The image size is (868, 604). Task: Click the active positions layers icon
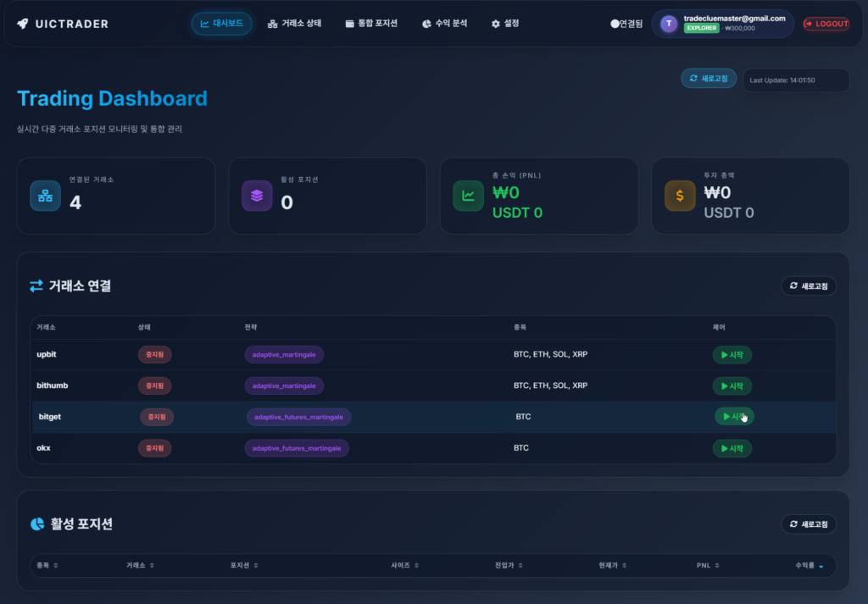[x=257, y=196]
